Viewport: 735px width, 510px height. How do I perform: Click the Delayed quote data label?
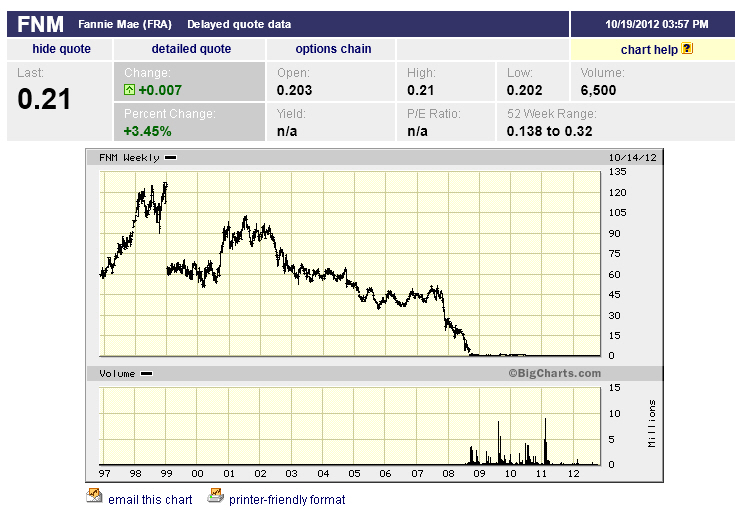(239, 24)
